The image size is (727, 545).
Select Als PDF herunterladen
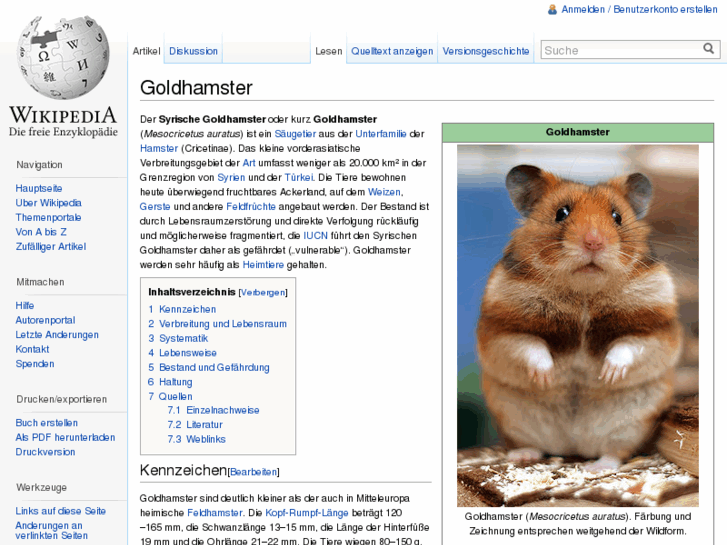[65, 437]
